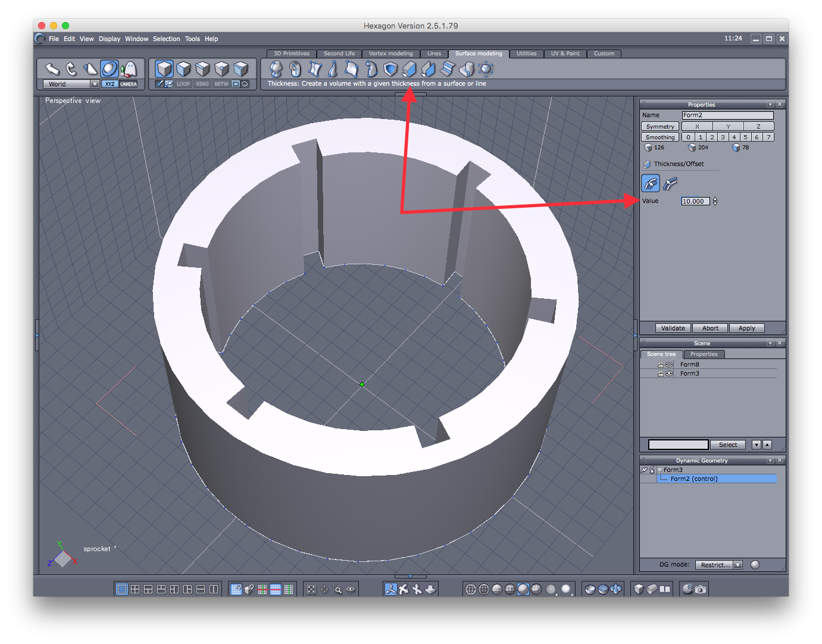Viewport: 822px width, 644px height.
Task: Click the Apply button
Action: click(746, 328)
